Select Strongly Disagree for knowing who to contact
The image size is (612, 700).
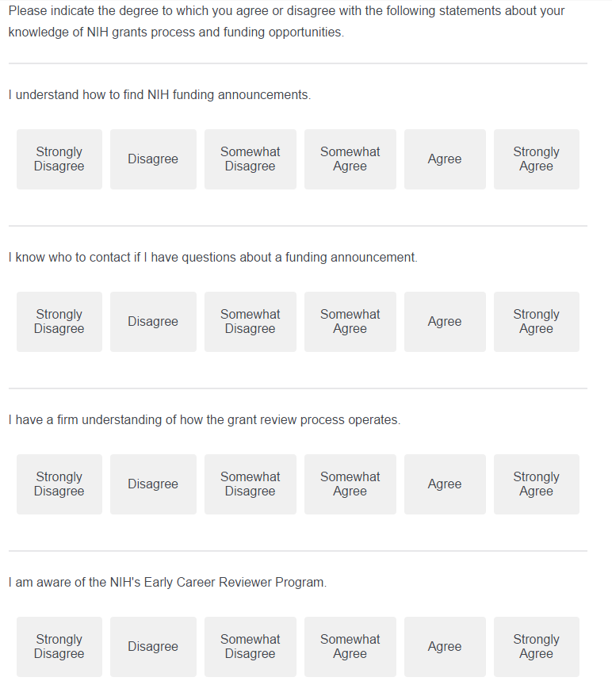(x=59, y=322)
